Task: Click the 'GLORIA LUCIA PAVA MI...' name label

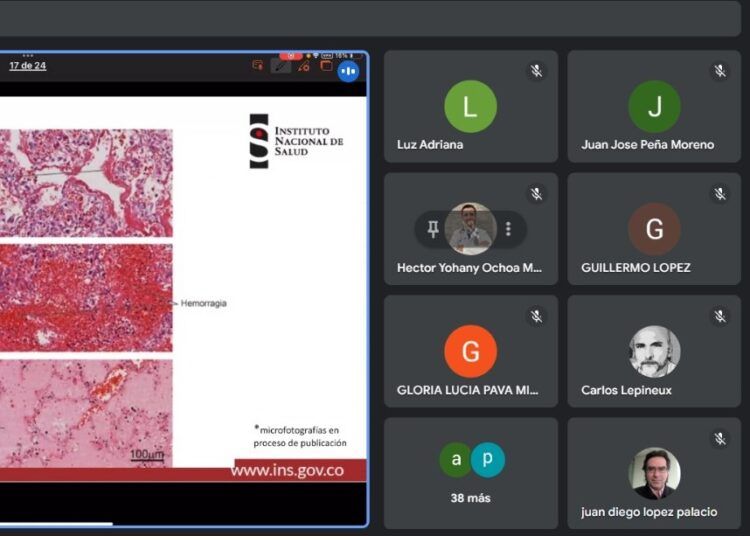Action: pos(467,390)
